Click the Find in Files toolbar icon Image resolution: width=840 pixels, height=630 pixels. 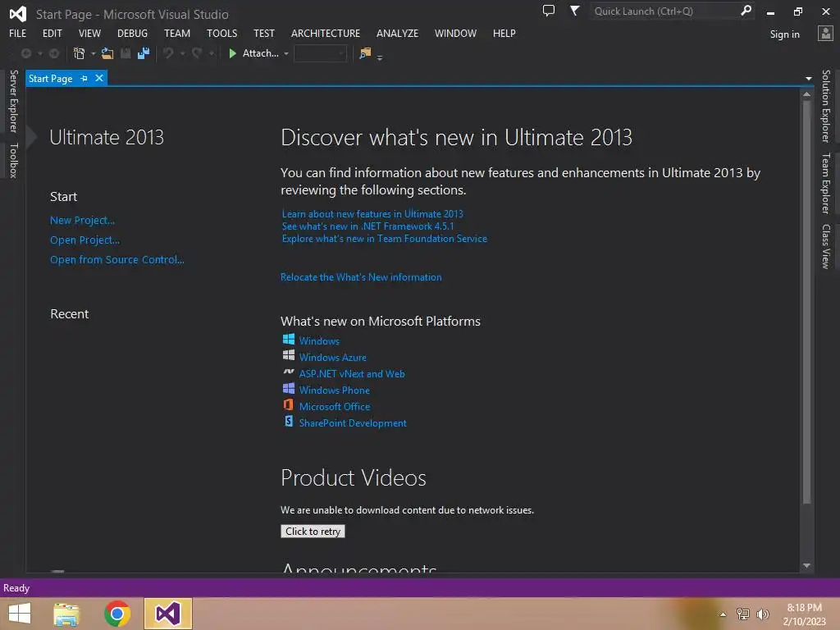coord(365,53)
